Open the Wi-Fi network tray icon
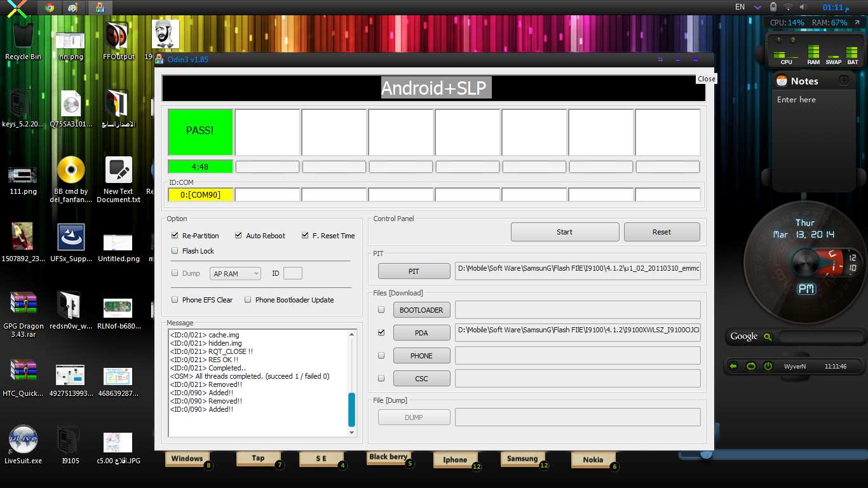This screenshot has height=488, width=868. coord(789,7)
